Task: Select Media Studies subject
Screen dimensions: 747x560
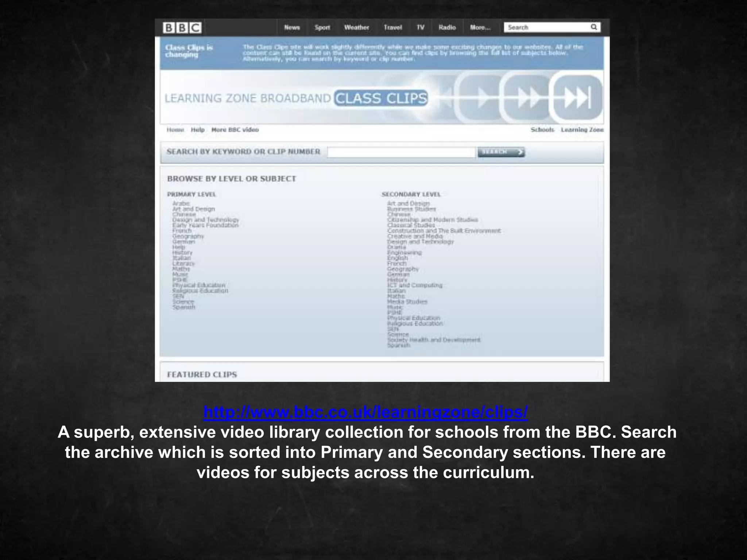Action: (x=407, y=302)
